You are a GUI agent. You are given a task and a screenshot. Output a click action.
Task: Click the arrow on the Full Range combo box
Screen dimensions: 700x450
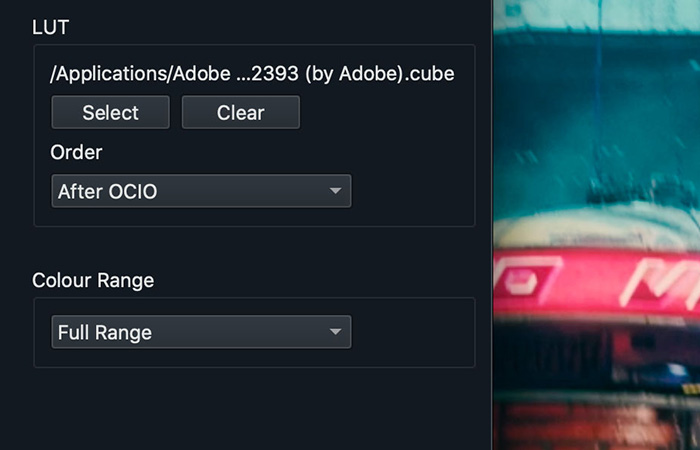point(334,332)
